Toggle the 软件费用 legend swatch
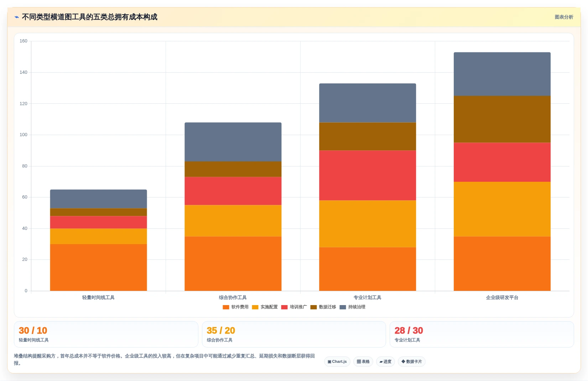The image size is (588, 381). pyautogui.click(x=226, y=307)
